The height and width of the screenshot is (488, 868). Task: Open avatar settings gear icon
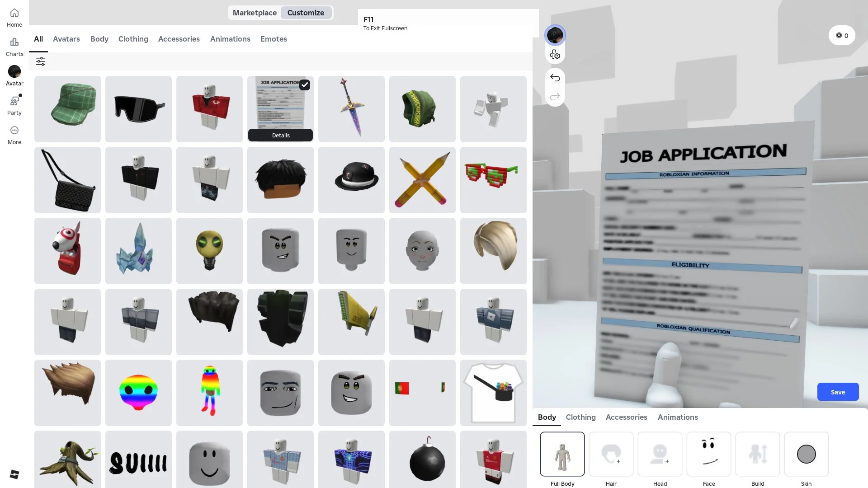[x=555, y=55]
